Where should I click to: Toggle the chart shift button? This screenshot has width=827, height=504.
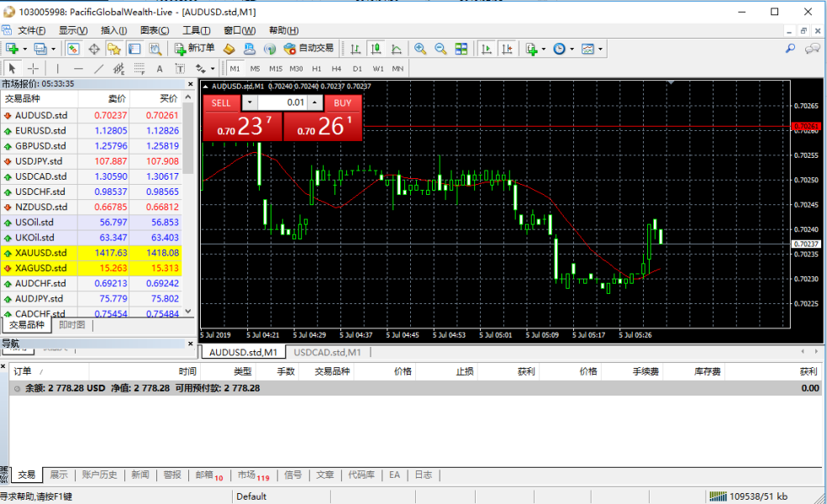[x=507, y=49]
